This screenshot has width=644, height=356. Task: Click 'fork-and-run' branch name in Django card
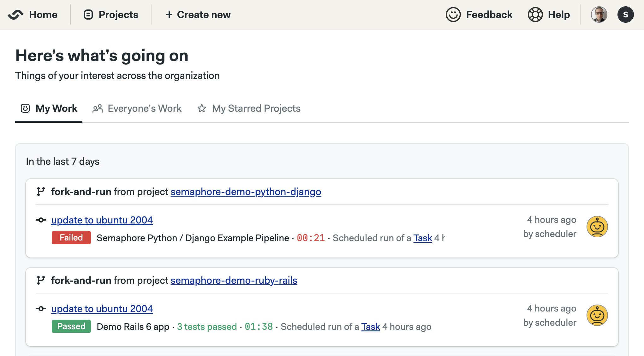[x=81, y=192]
